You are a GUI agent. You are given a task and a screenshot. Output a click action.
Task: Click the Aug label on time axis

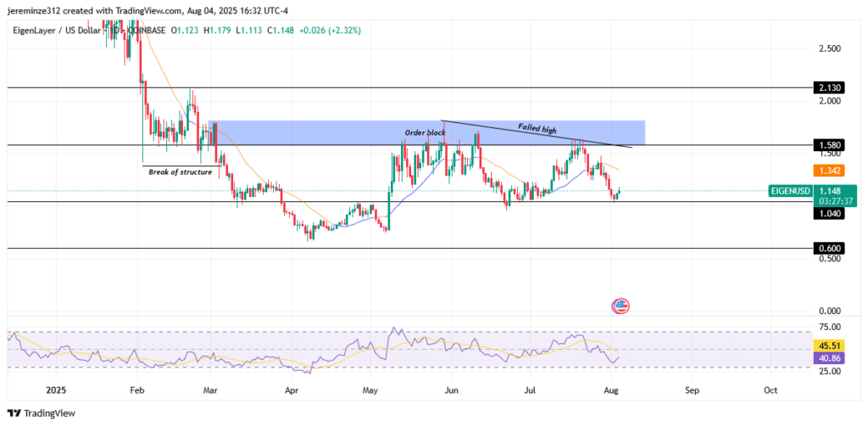click(611, 390)
